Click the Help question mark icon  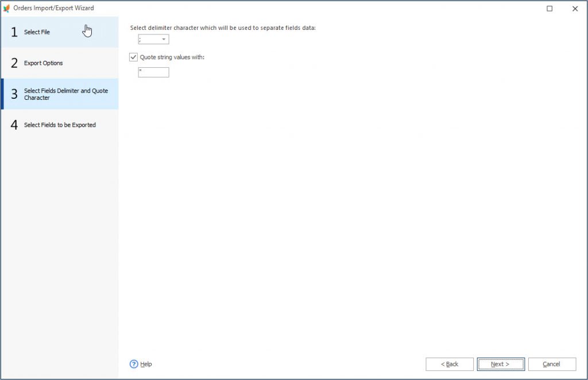(133, 363)
